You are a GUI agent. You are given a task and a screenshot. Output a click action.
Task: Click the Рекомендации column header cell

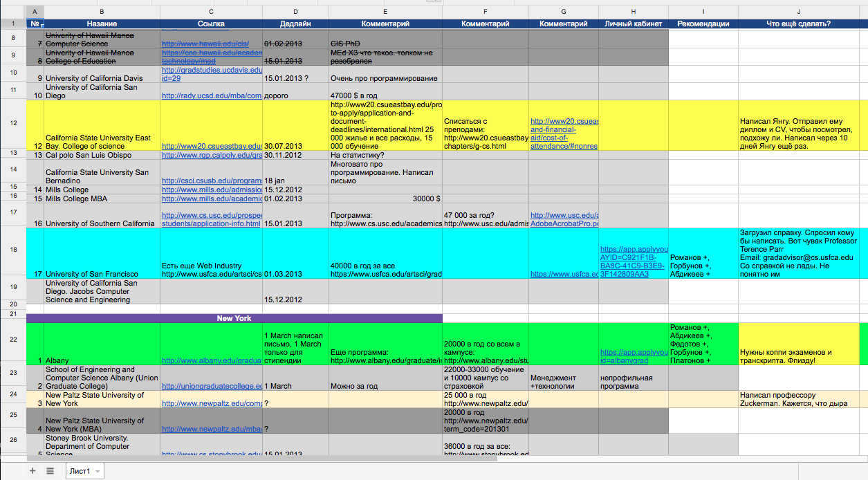(703, 24)
